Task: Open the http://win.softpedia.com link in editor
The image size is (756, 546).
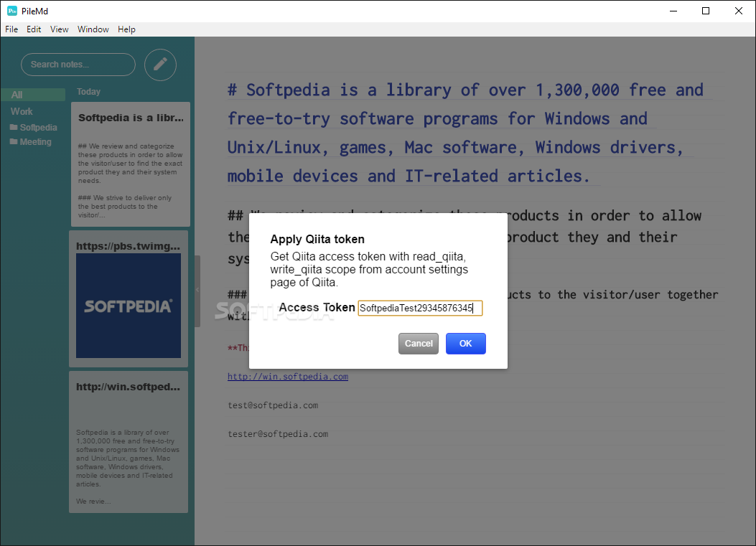Action: tap(288, 377)
